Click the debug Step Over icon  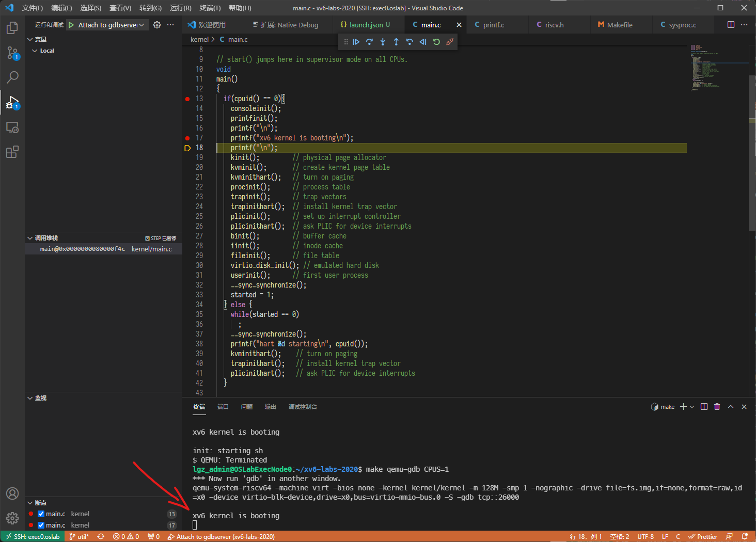click(369, 42)
